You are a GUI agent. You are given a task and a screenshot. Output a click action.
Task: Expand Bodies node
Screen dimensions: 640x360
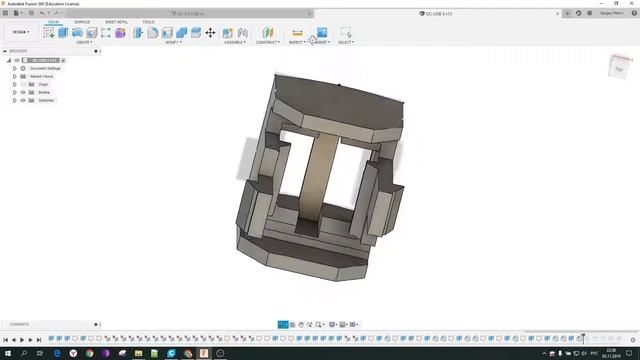(x=15, y=92)
